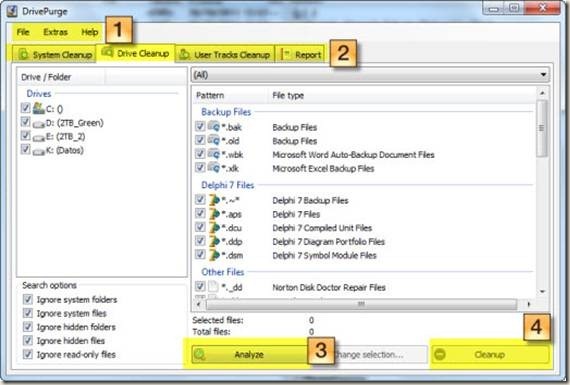Uncheck drive D: (2TB_Green) checkbox
The height and width of the screenshot is (385, 570).
pyautogui.click(x=25, y=121)
